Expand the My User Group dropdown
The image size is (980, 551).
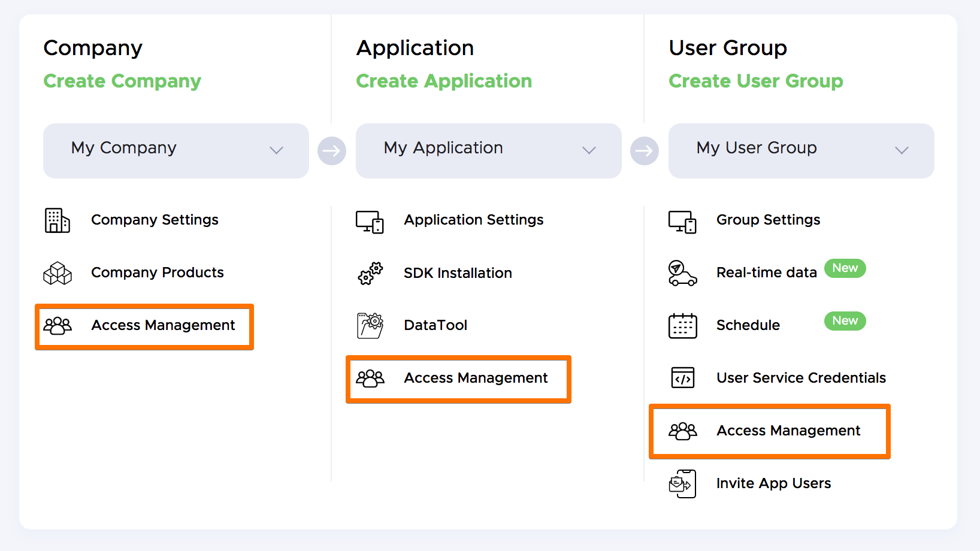pos(801,150)
